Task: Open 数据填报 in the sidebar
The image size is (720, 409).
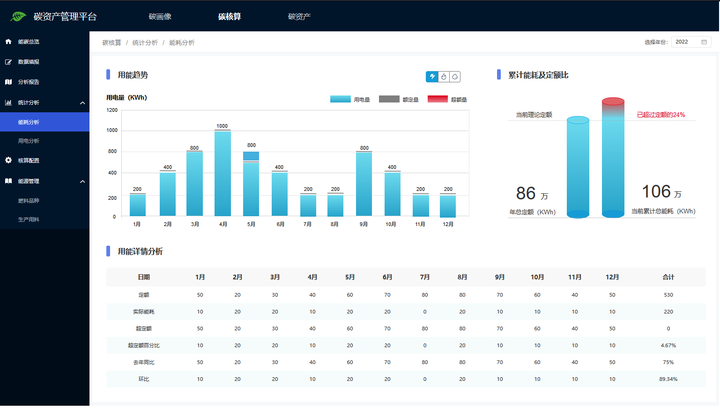Action: pyautogui.click(x=28, y=62)
